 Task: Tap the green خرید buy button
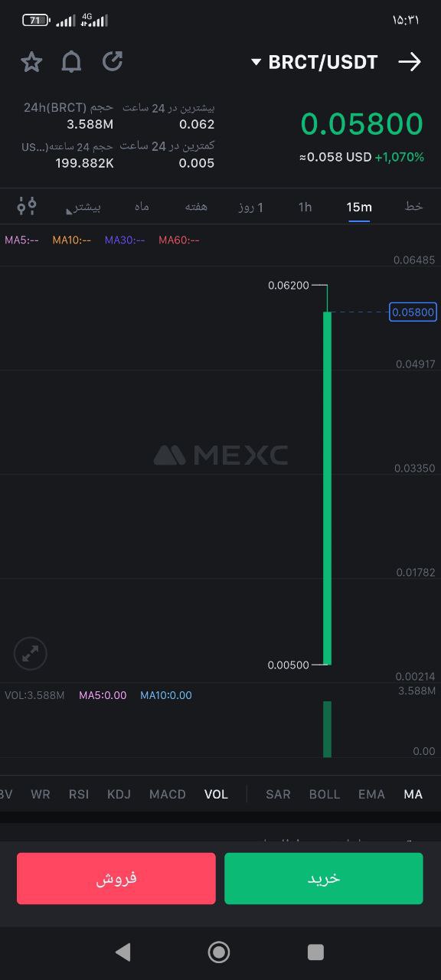pyautogui.click(x=324, y=879)
